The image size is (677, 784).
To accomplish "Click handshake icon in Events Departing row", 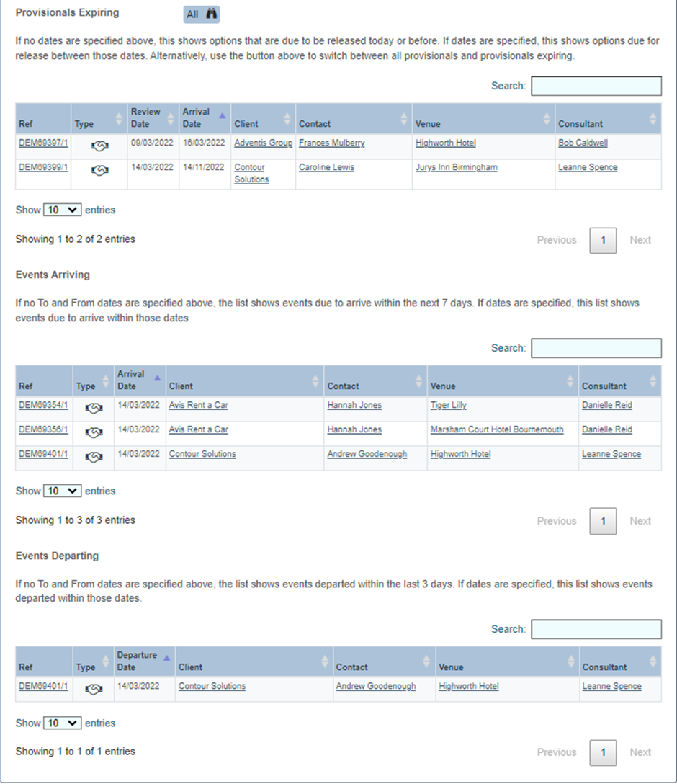I will tap(94, 690).
